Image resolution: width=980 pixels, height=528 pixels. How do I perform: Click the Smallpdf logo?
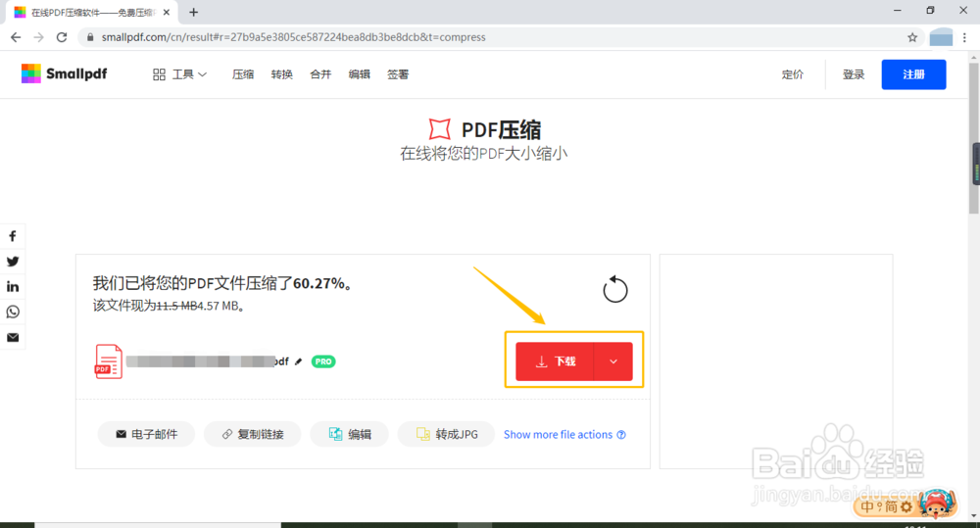tap(65, 73)
